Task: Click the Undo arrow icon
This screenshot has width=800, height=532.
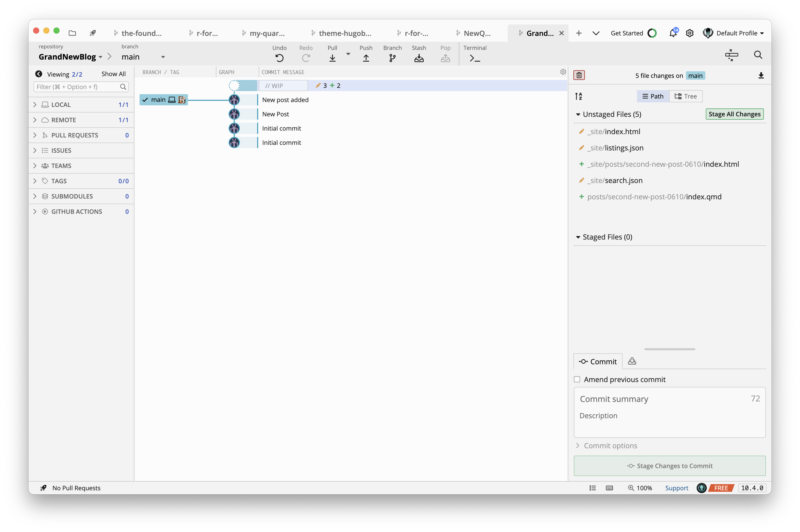Action: [x=279, y=58]
